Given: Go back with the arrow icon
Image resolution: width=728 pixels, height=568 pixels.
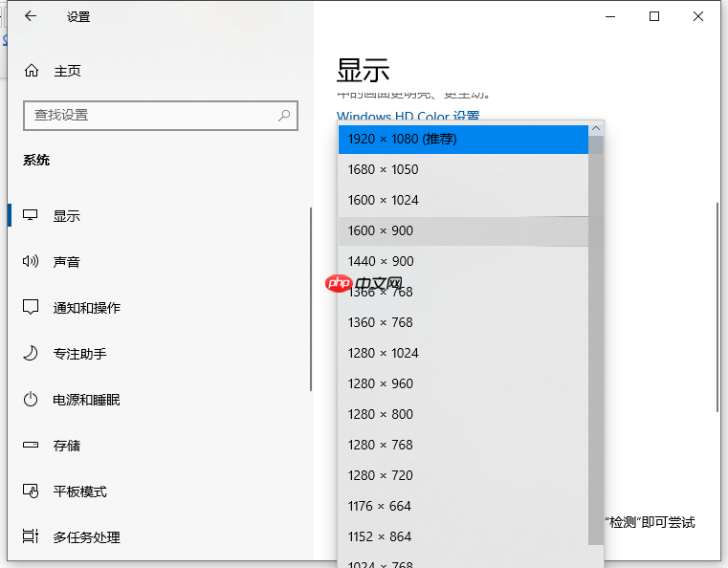Looking at the screenshot, I should tap(31, 16).
